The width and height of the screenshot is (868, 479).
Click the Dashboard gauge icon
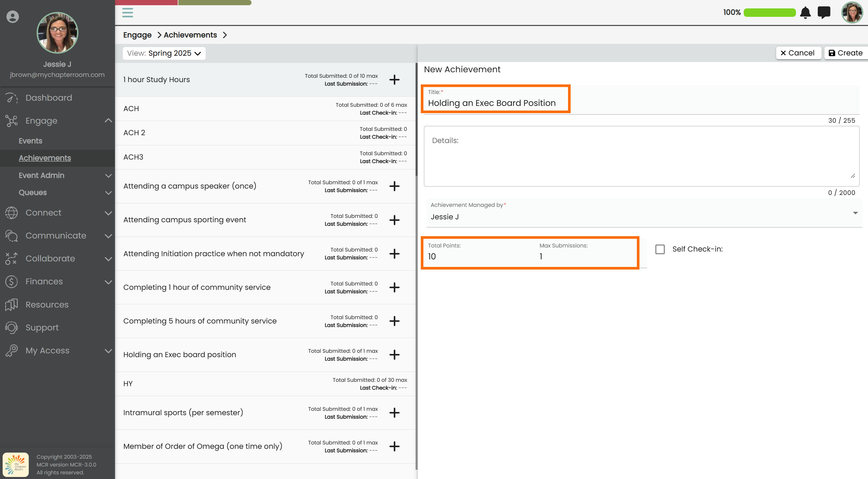11,98
